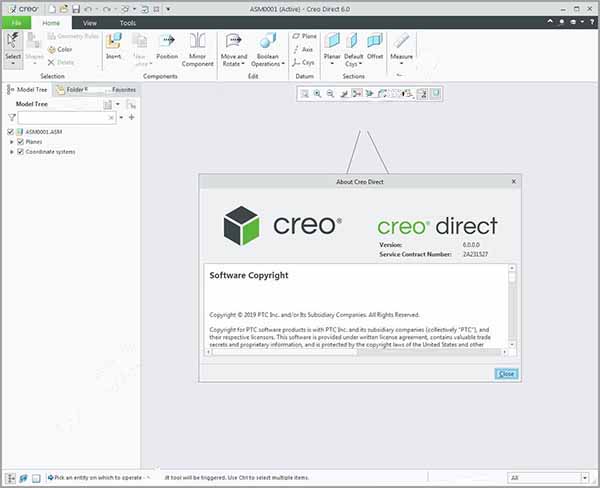The image size is (600, 488).
Task: Click the horizontal scrollbar in copyright text
Action: click(x=356, y=352)
